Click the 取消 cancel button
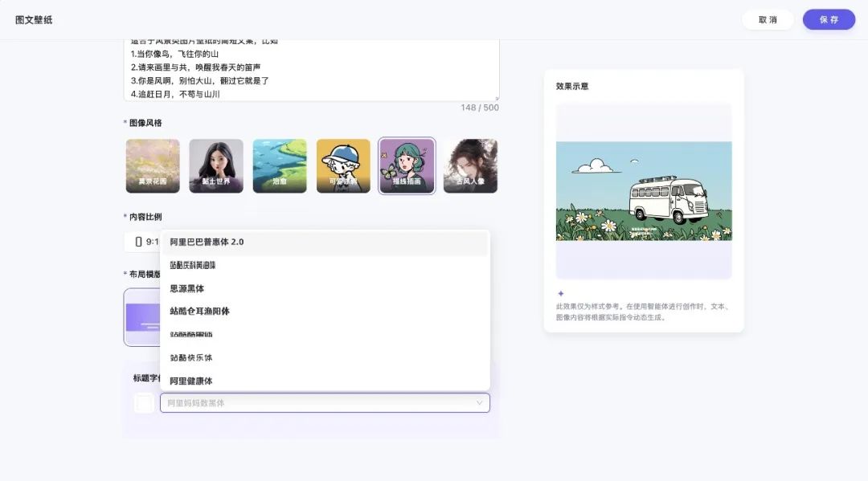The image size is (868, 481). pos(768,18)
